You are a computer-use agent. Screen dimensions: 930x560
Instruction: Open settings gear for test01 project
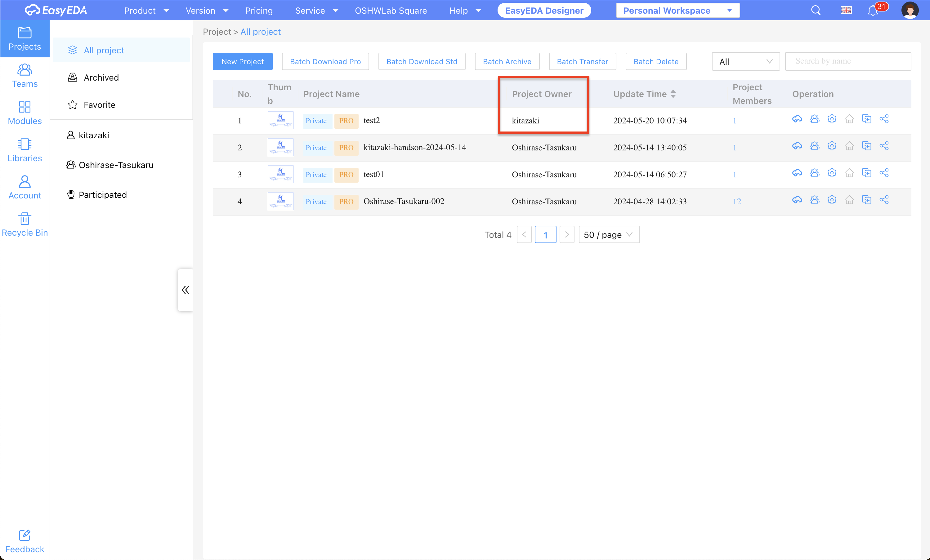click(831, 173)
